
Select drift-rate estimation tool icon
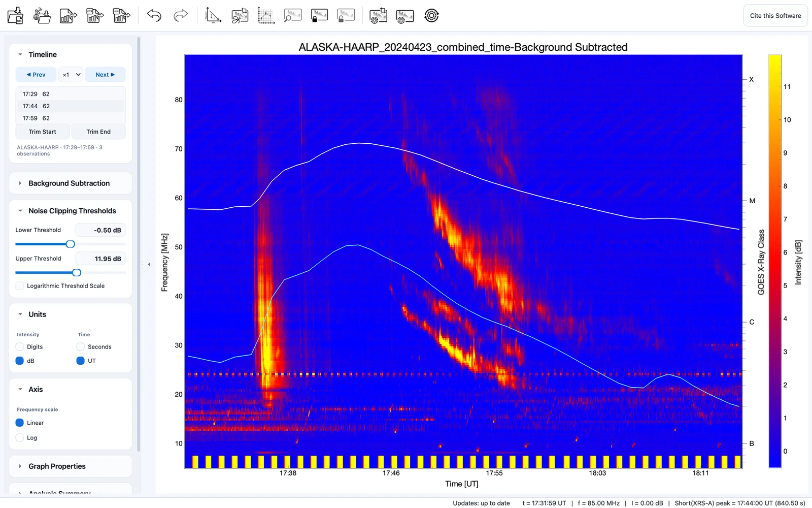213,15
